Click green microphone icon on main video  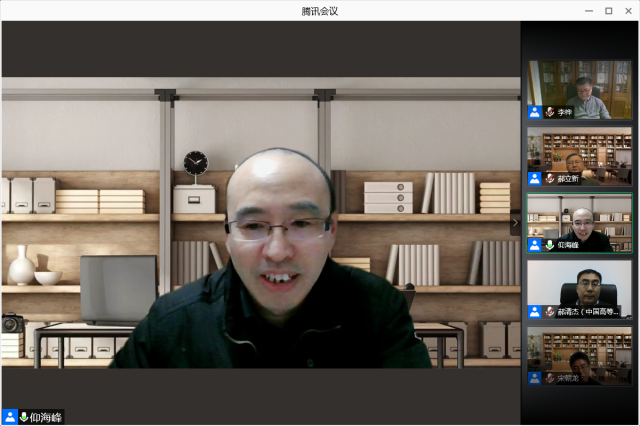(x=24, y=416)
